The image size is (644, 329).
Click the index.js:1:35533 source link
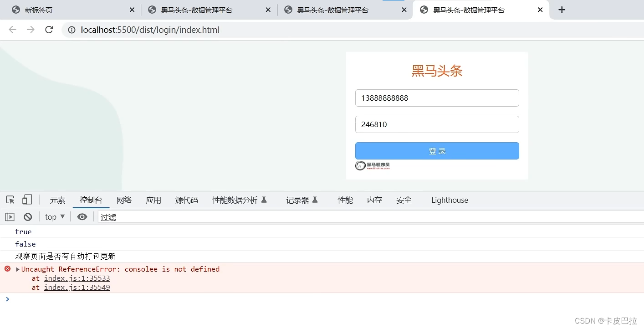click(x=77, y=278)
